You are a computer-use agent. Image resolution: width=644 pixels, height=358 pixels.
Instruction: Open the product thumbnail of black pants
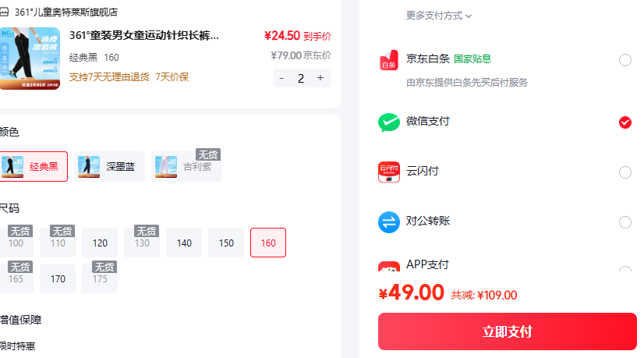pyautogui.click(x=30, y=58)
